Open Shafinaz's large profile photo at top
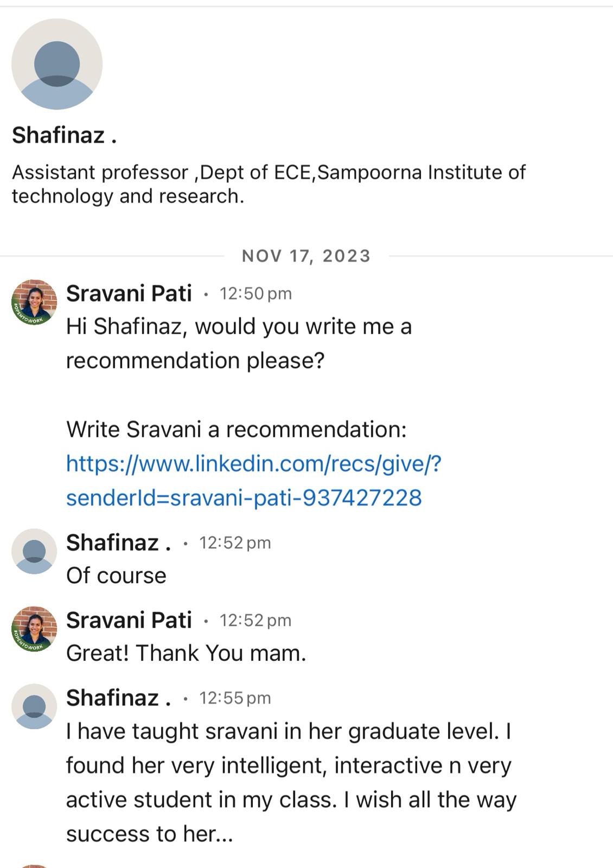This screenshot has height=868, width=613. point(57,64)
